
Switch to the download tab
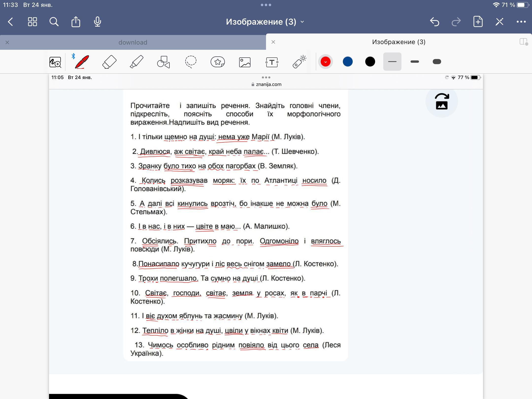133,42
